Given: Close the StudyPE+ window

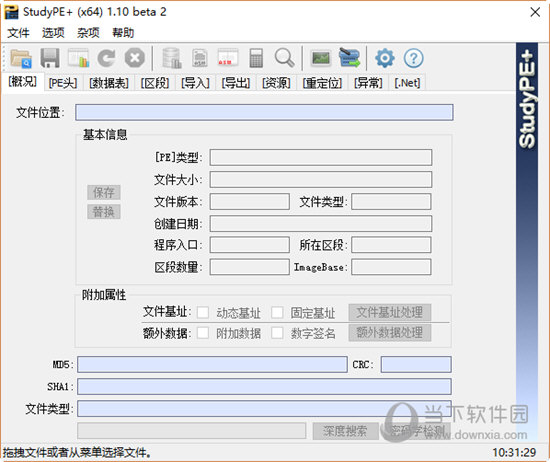Looking at the screenshot, I should tap(535, 12).
